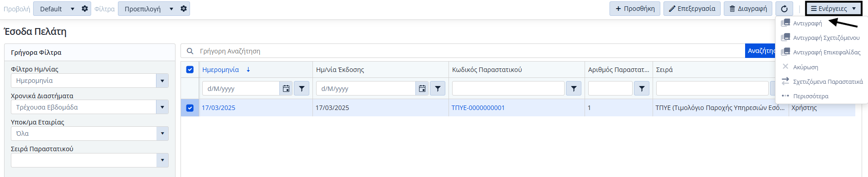Click the sort arrow beside Ημερομηνία header
This screenshot has width=868, height=177.
(x=248, y=70)
